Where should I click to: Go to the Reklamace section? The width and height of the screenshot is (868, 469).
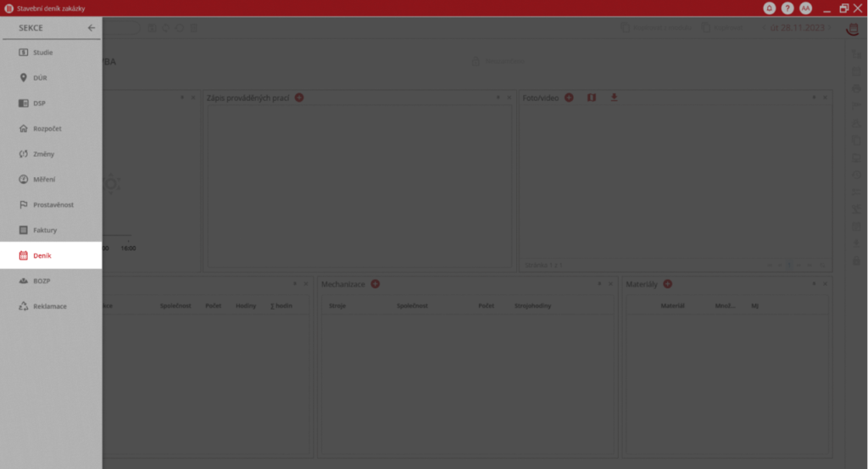[49, 306]
